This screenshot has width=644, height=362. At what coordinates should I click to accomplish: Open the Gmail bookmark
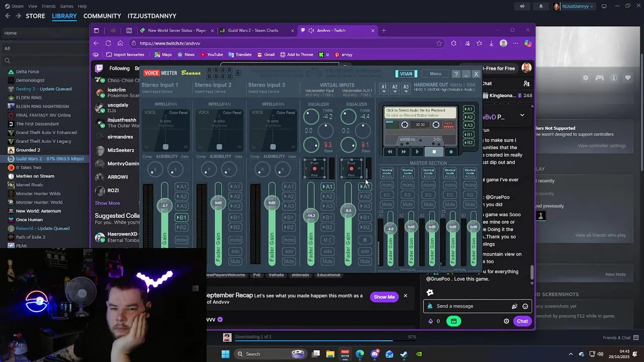(266, 54)
